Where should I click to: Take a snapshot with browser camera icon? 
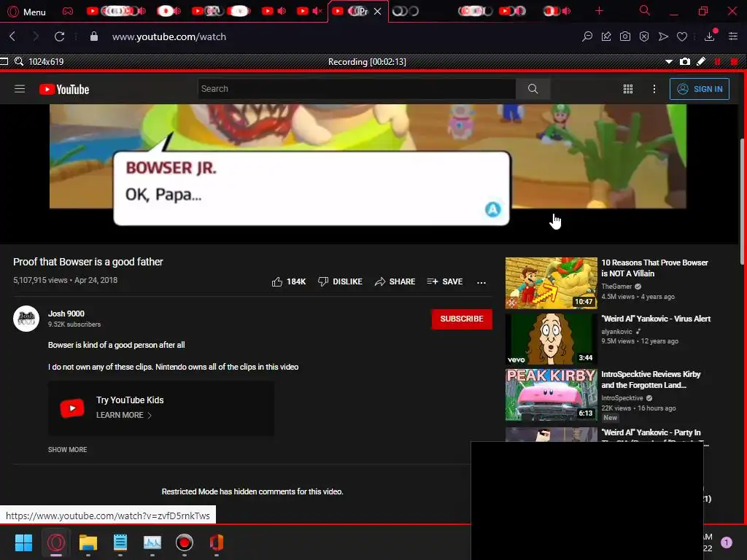tap(625, 36)
